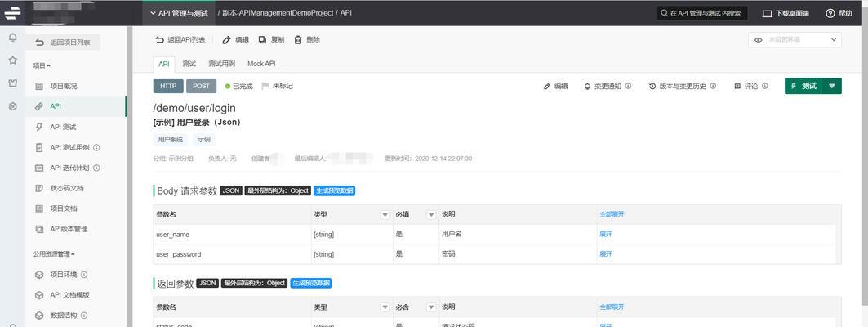Image resolution: width=868 pixels, height=327 pixels.
Task: Click info icon beside 项目环境
Action: pos(84,275)
